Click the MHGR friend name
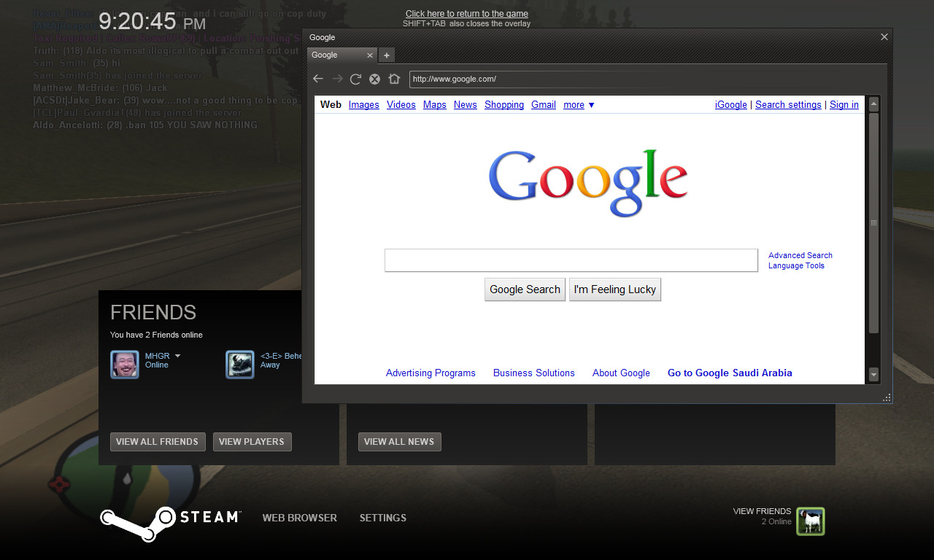This screenshot has height=560, width=934. pos(157,356)
